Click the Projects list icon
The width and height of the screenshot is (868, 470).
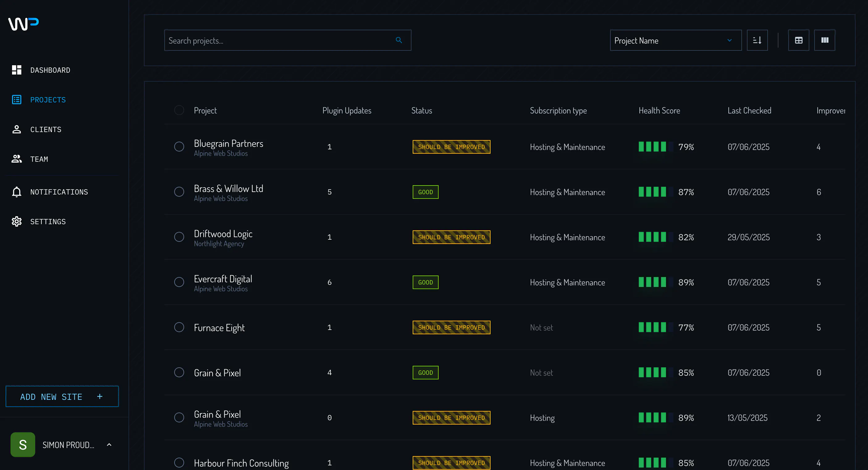pyautogui.click(x=16, y=100)
